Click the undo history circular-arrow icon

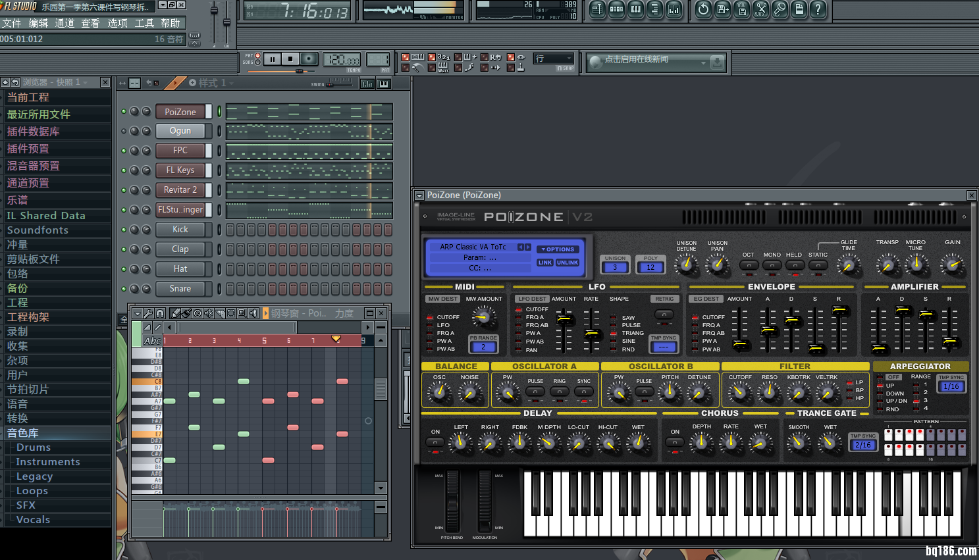point(704,9)
